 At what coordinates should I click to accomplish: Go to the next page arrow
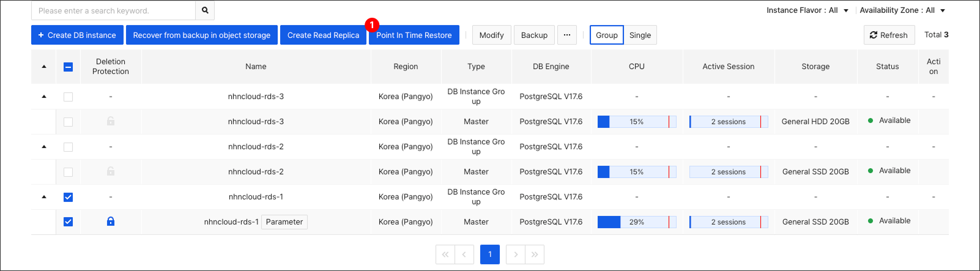[x=516, y=254]
